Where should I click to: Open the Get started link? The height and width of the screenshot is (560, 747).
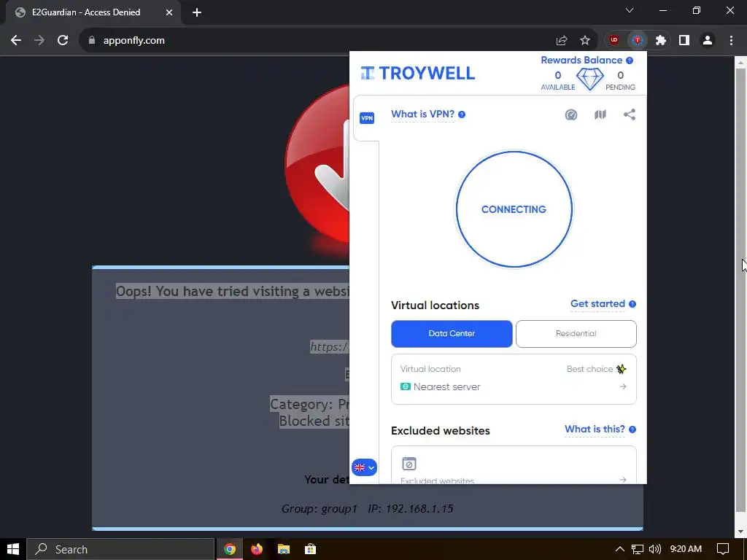click(x=597, y=304)
